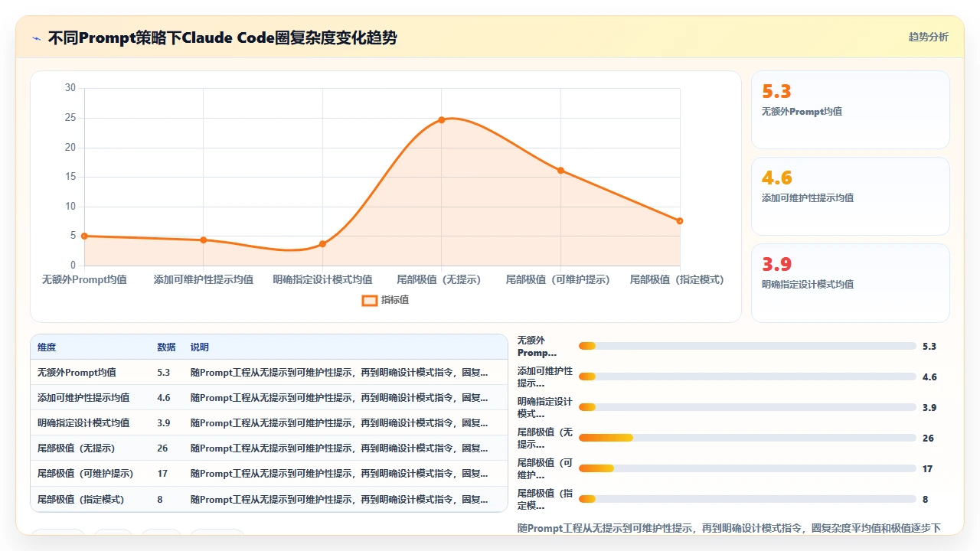Click the x-axis label 尾部极值（无提示）

tap(439, 280)
